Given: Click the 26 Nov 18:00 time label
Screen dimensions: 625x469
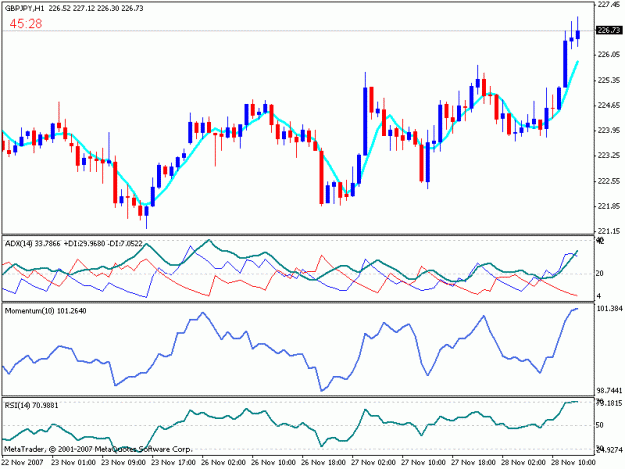Looking at the screenshot, I should pos(323,463).
